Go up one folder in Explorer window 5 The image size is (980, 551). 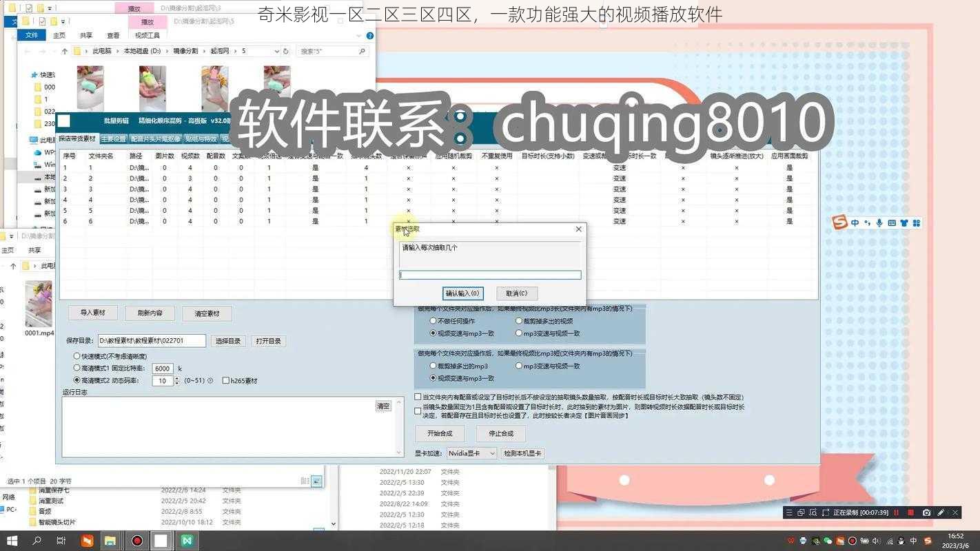click(64, 51)
